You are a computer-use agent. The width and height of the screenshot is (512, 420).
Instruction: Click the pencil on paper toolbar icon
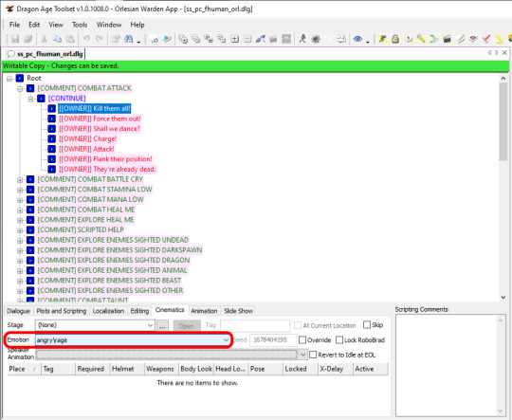[460, 39]
